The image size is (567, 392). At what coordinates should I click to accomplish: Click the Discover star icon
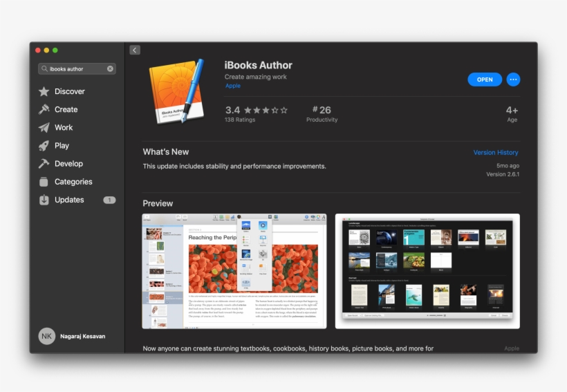[x=44, y=91]
